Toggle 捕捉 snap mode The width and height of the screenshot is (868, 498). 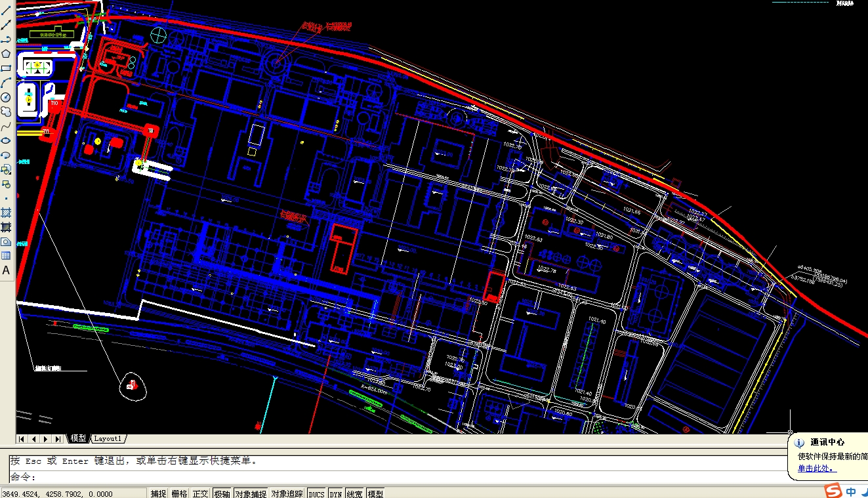(x=159, y=493)
